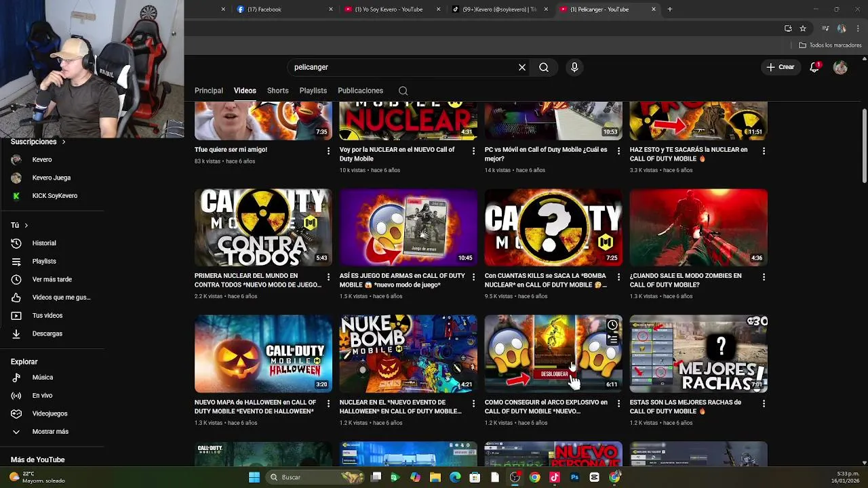Open options for PRIMERA NUCLEAR DEL MUNDO video
The width and height of the screenshot is (868, 488).
[x=328, y=277]
